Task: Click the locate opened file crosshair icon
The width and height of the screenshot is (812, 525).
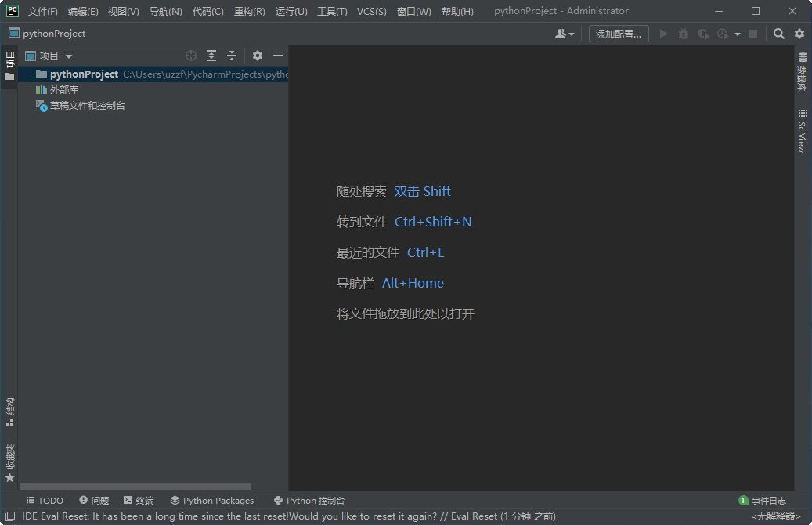Action: point(191,56)
